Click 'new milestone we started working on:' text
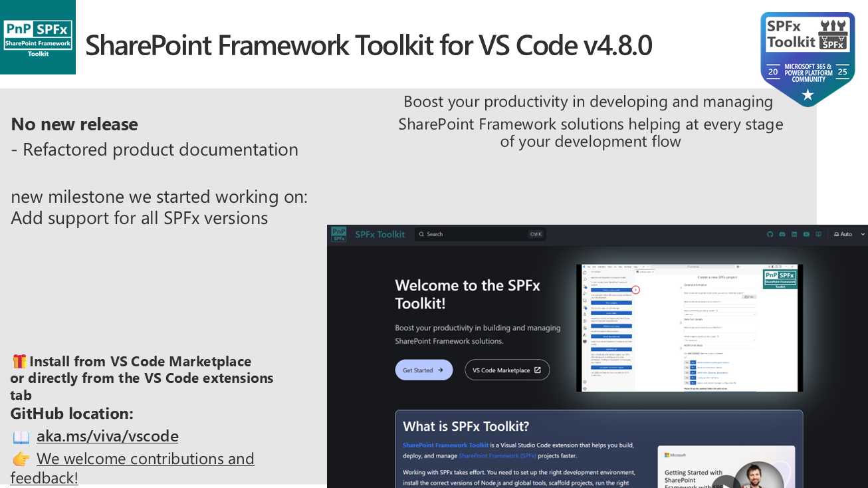This screenshot has height=488, width=868. click(159, 197)
